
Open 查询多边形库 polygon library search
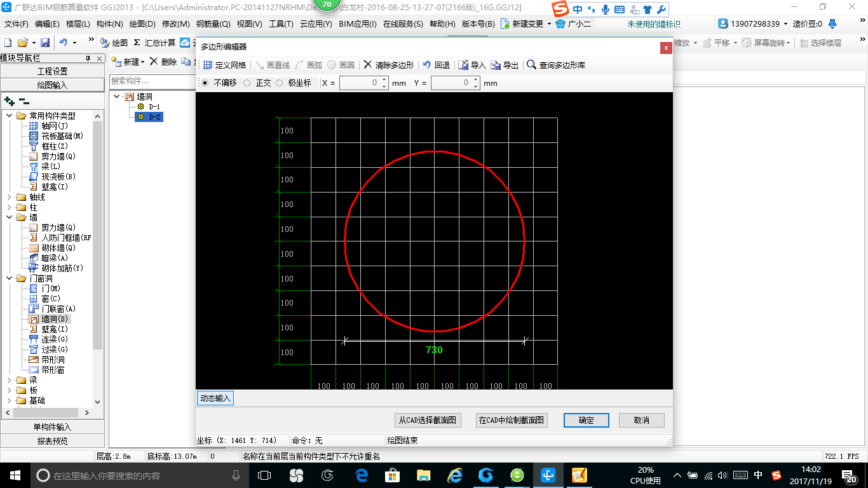(x=556, y=65)
